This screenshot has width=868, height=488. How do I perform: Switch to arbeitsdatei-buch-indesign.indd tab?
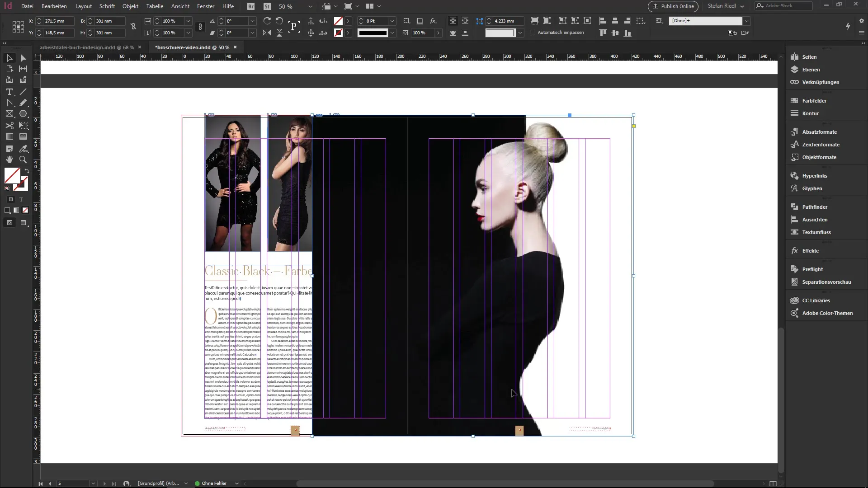pyautogui.click(x=86, y=47)
